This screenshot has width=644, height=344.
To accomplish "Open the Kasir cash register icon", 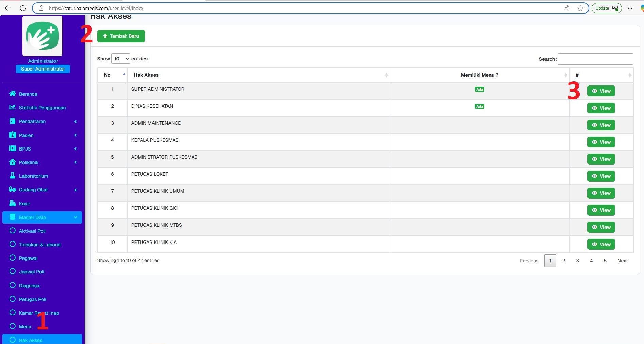I will point(13,203).
